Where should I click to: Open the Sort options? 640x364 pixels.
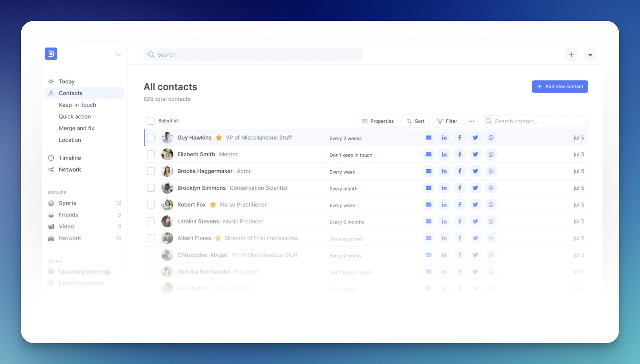click(416, 121)
